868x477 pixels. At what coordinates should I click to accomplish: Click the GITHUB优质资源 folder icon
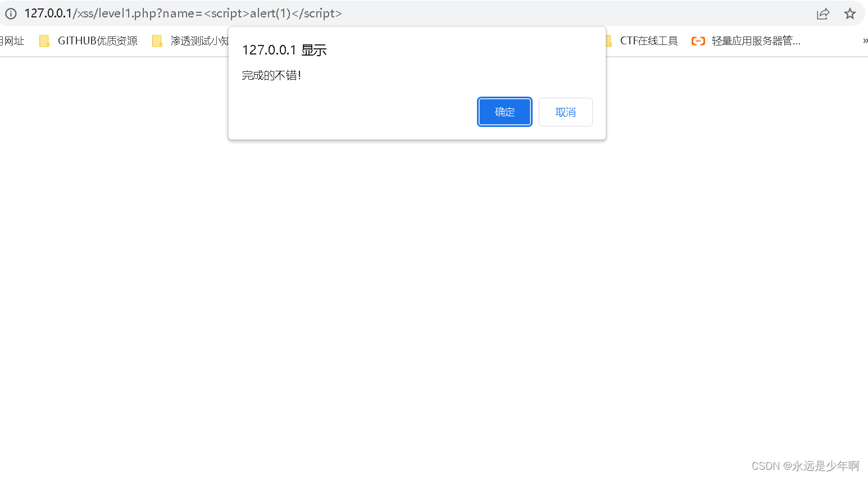(44, 41)
